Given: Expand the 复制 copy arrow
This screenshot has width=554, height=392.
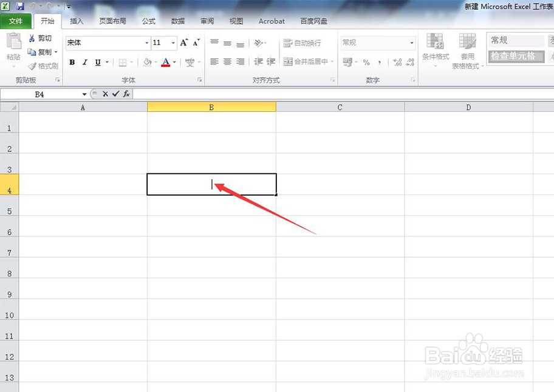Looking at the screenshot, I should pos(56,52).
